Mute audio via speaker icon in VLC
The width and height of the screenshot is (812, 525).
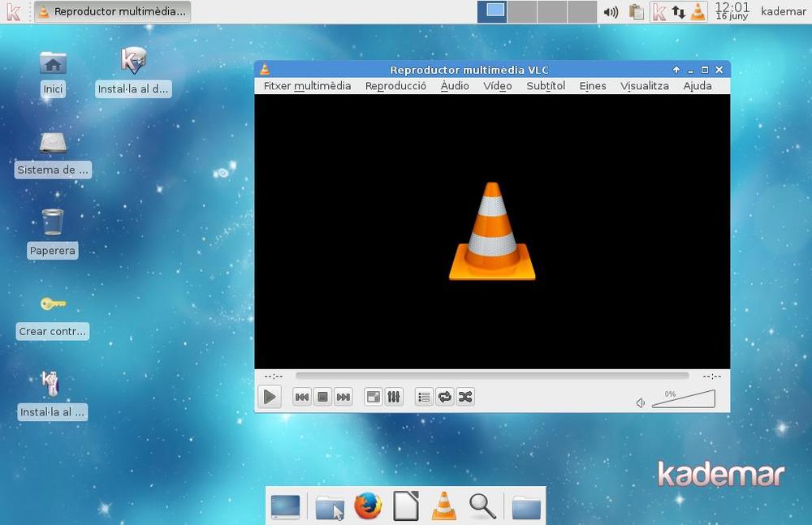641,402
